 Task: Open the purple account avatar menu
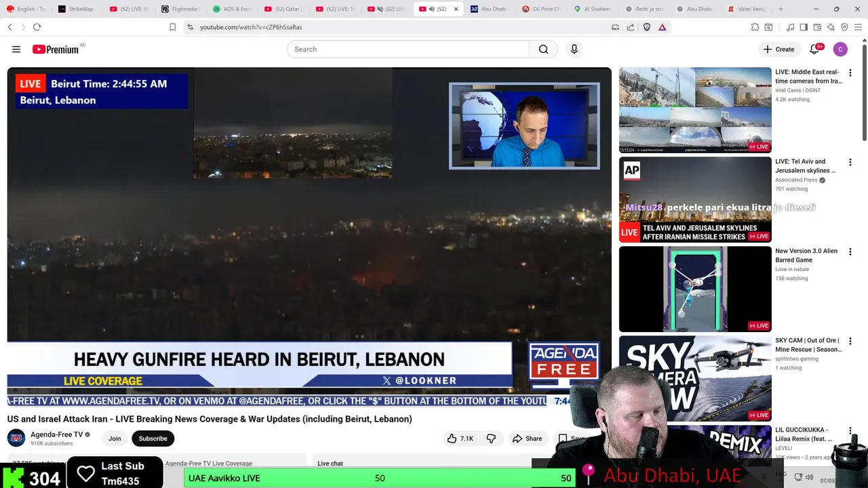click(x=840, y=49)
